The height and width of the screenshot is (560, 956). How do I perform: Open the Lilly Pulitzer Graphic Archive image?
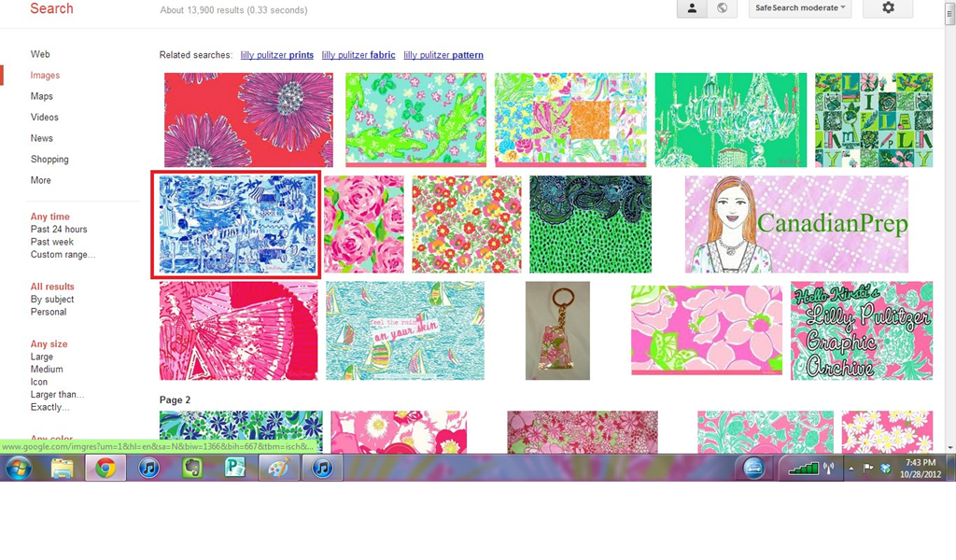[862, 331]
